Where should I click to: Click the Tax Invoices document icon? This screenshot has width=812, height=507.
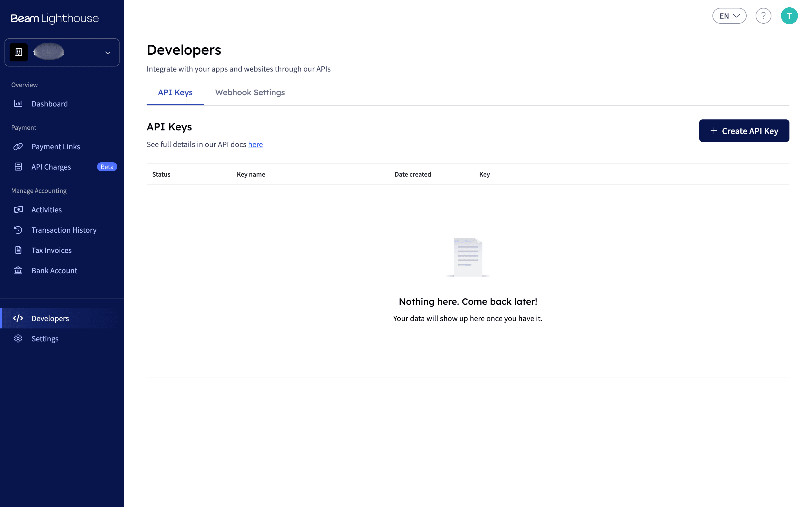coord(18,250)
